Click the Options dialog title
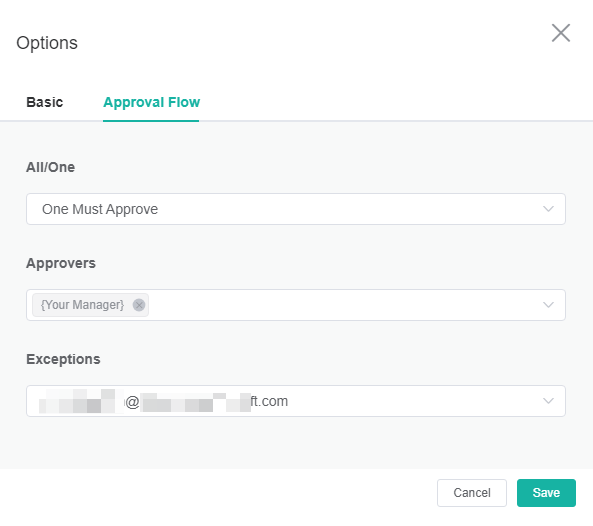 [47, 43]
